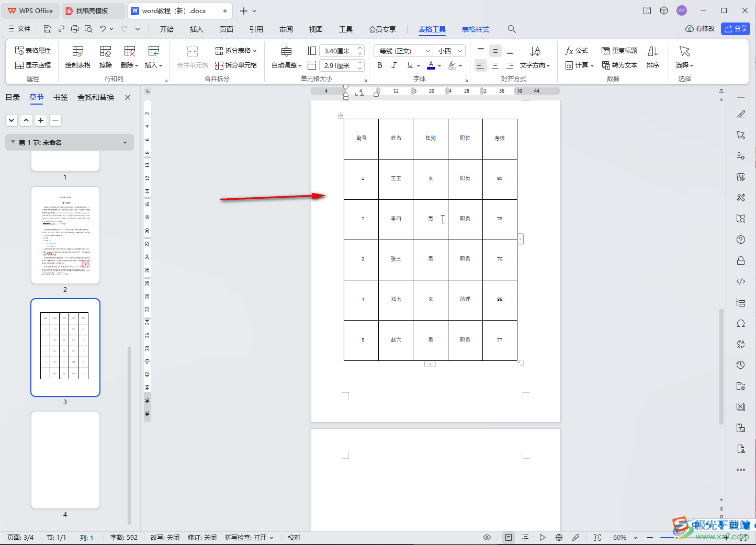Click the lock icon in right sidebar

(741, 260)
